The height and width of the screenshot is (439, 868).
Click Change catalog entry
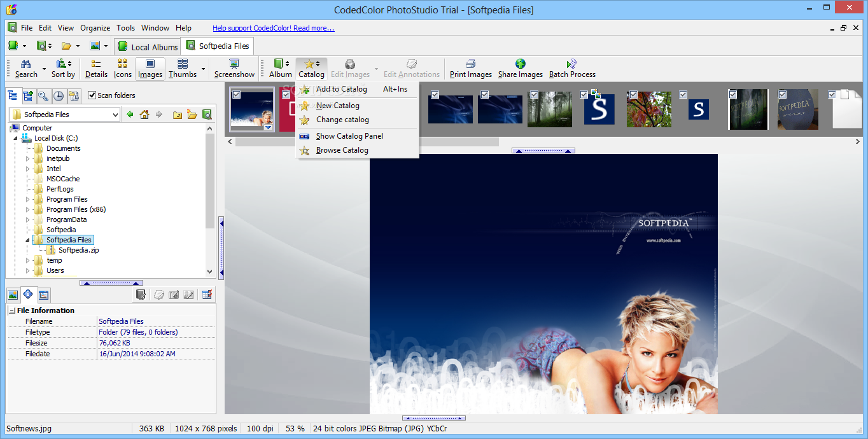[357, 120]
